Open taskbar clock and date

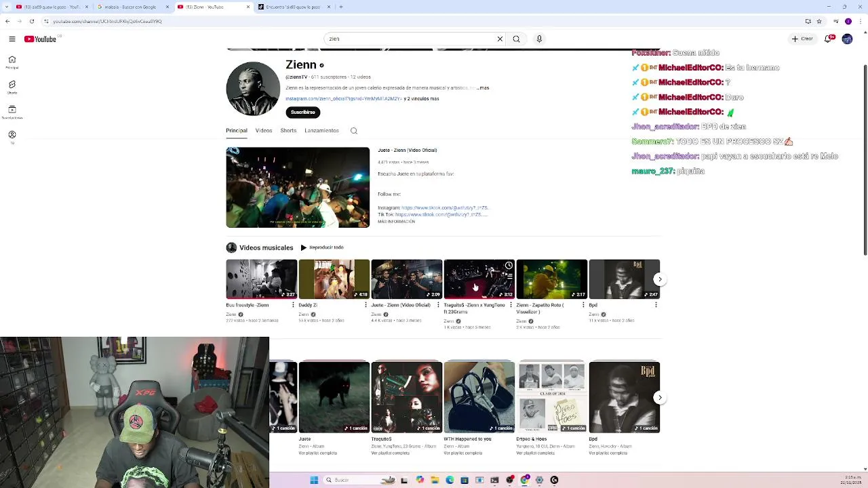851,480
